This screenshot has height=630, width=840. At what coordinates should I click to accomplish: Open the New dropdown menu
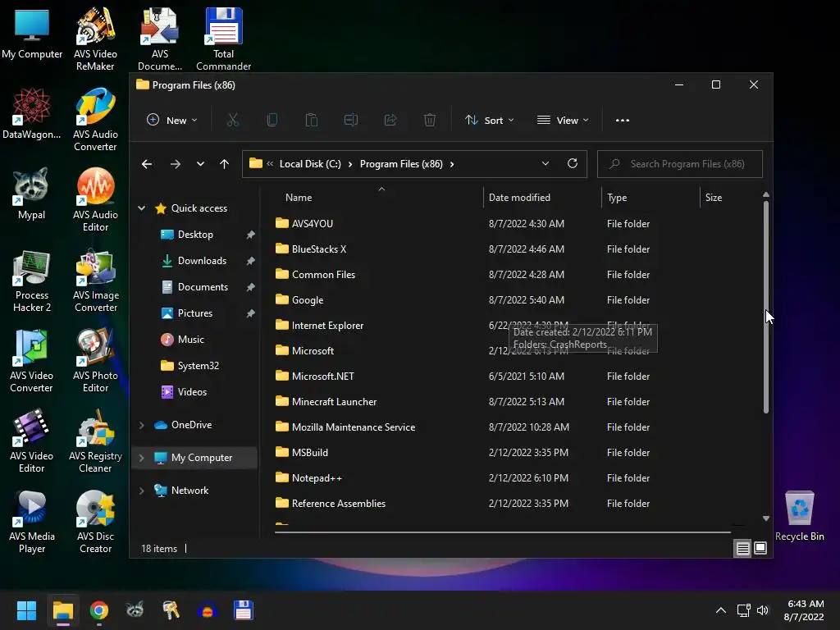[x=172, y=120]
